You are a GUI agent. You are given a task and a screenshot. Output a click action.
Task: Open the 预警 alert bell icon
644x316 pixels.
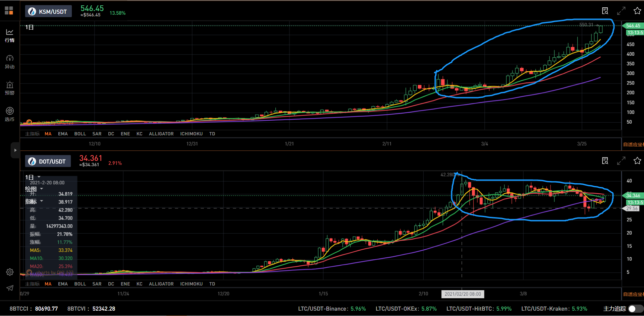pyautogui.click(x=10, y=88)
